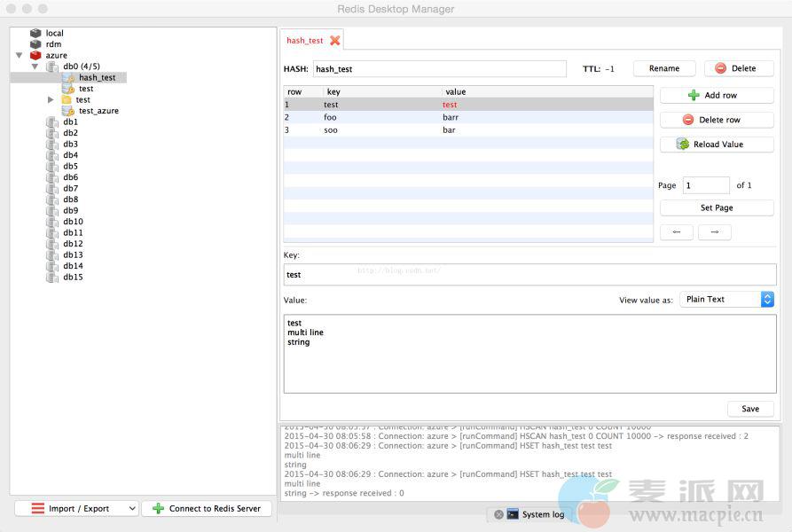The width and height of the screenshot is (792, 532).
Task: Close the hash_test tab with red X
Action: tap(334, 40)
